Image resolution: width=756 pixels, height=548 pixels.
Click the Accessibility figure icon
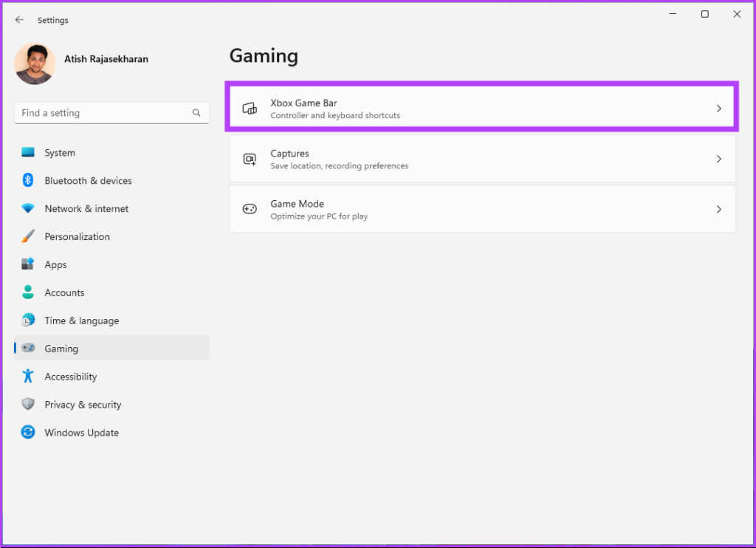point(28,377)
